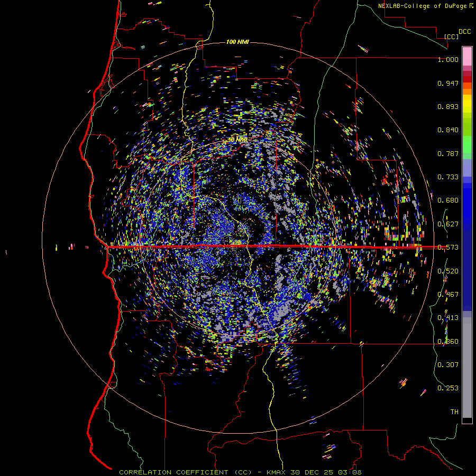This screenshot has height=476, width=476.
Task: Select the 0.787 scale value
Action: [x=448, y=153]
